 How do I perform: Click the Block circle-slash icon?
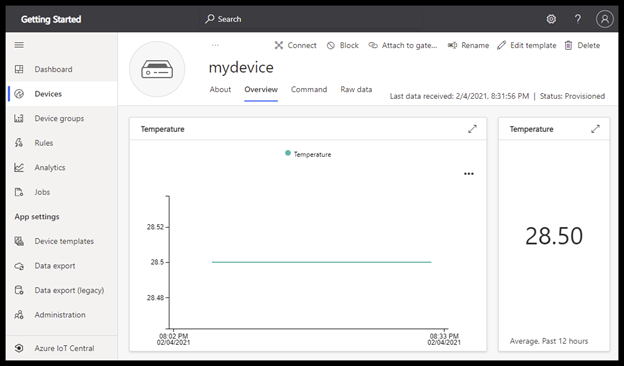(331, 45)
